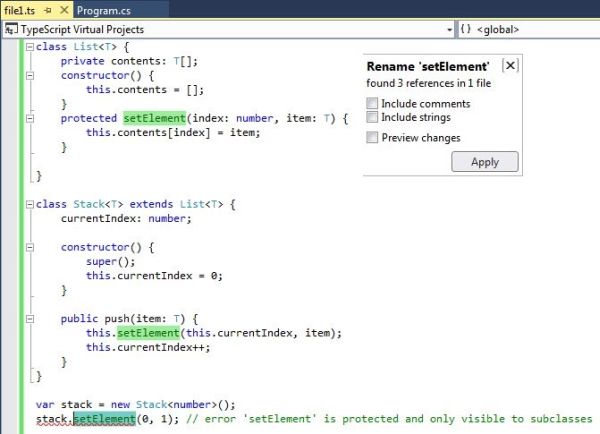Click the braces icon beside <global>
The height and width of the screenshot is (434, 600).
(466, 29)
